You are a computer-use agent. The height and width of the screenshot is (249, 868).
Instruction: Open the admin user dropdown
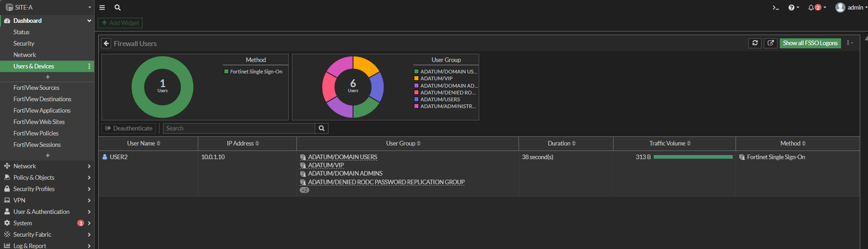[850, 8]
